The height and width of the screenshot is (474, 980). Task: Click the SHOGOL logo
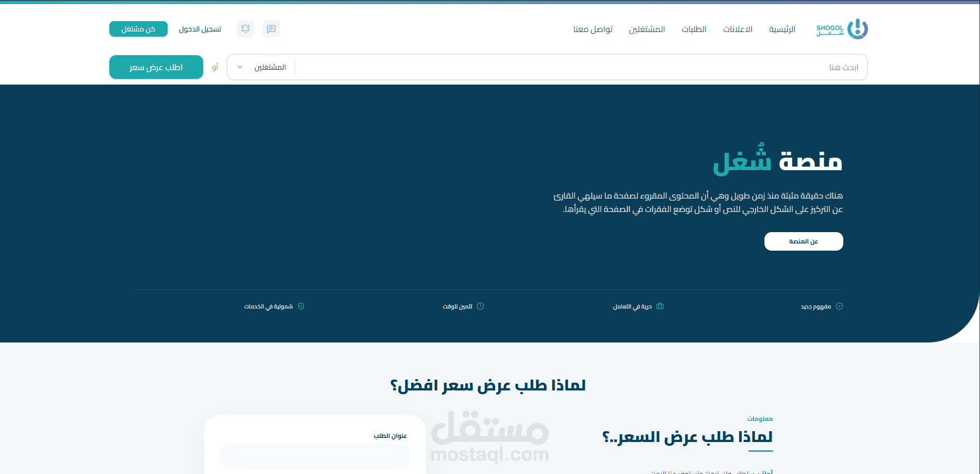842,29
